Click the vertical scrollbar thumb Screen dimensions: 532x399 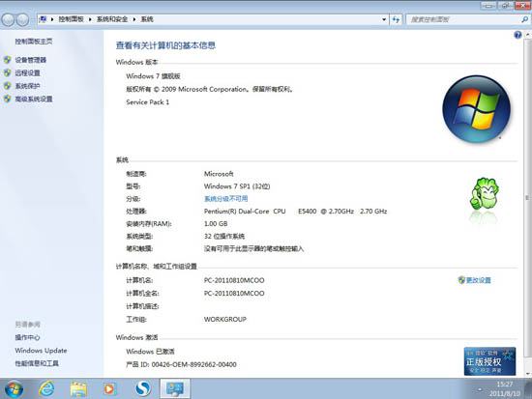coord(528,197)
